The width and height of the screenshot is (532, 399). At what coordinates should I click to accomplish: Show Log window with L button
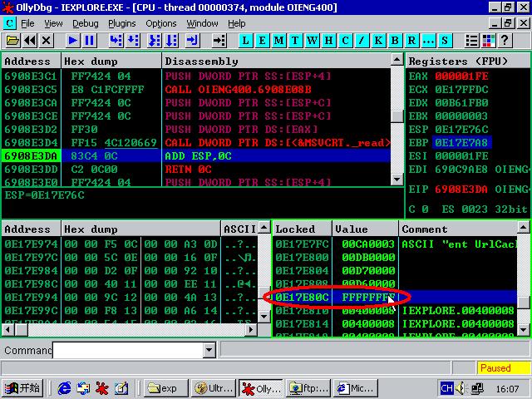245,41
